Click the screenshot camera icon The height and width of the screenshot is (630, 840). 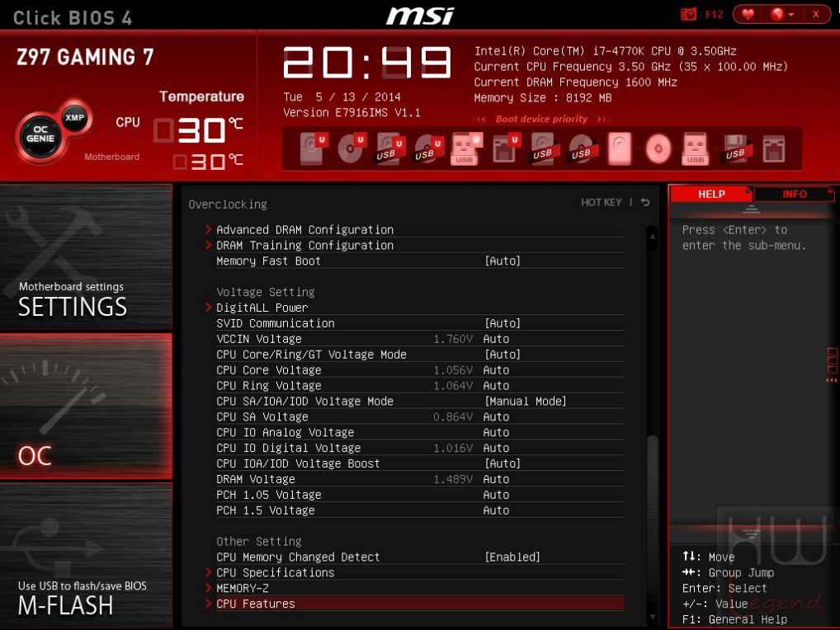[x=688, y=14]
